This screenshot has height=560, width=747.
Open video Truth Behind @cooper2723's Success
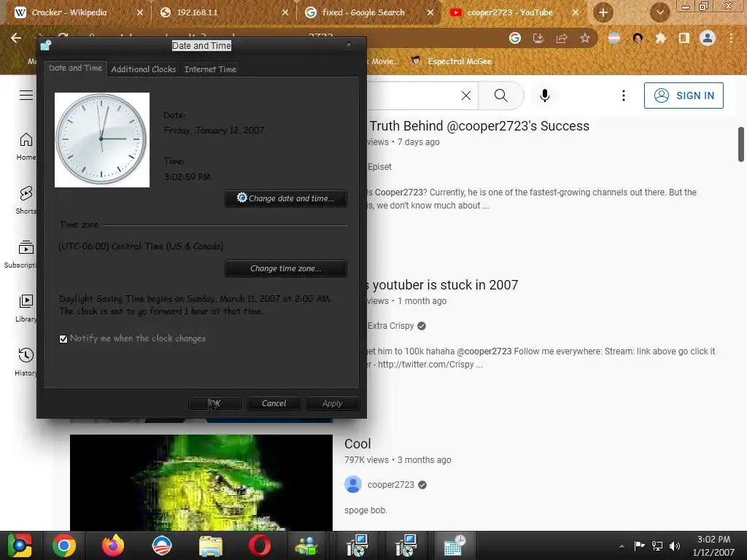point(479,125)
